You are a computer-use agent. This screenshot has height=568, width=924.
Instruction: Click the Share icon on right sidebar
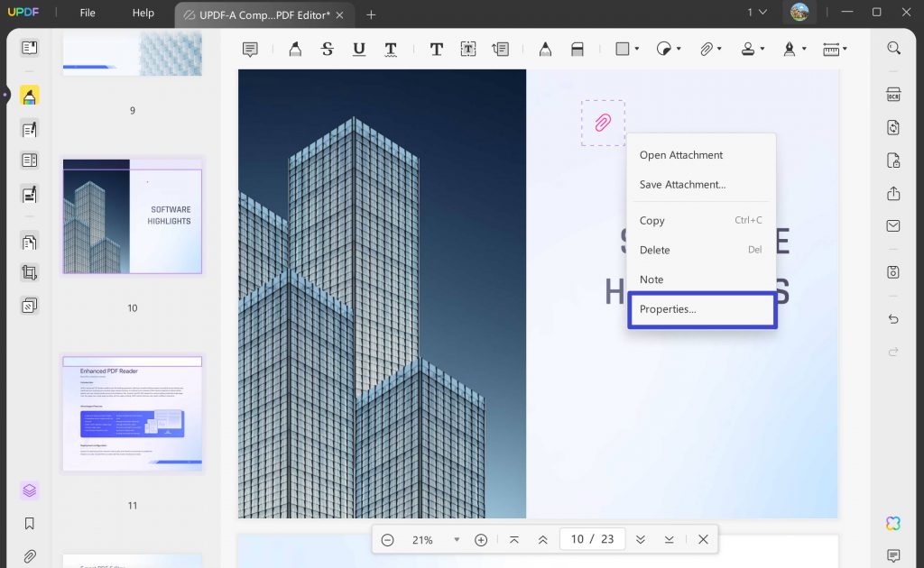pos(893,193)
